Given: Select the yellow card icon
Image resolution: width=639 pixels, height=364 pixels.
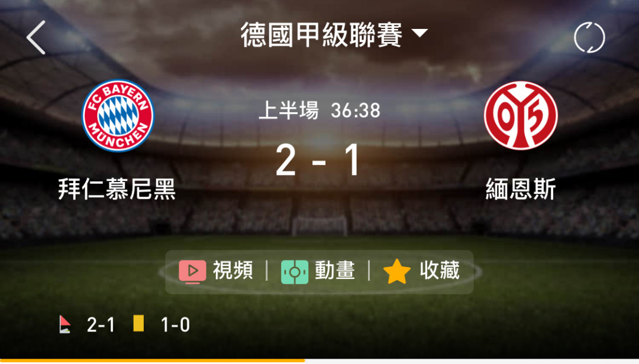Looking at the screenshot, I should [138, 323].
